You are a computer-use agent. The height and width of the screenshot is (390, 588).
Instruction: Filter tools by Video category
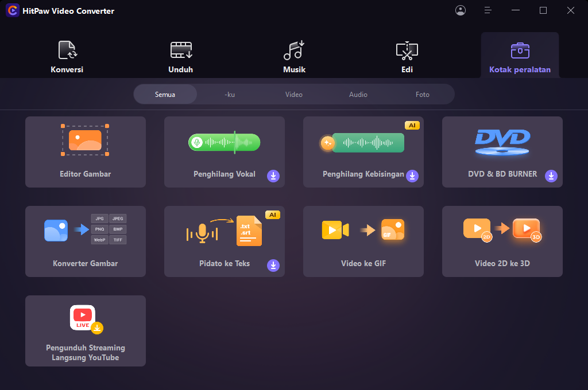[x=294, y=95]
